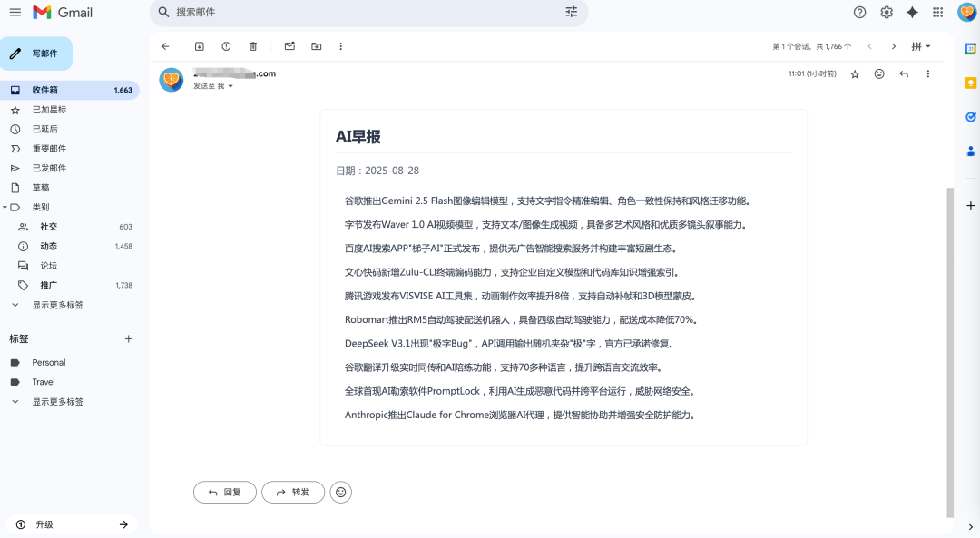
Task: Collapse the 类别 categories section
Action: (5, 207)
